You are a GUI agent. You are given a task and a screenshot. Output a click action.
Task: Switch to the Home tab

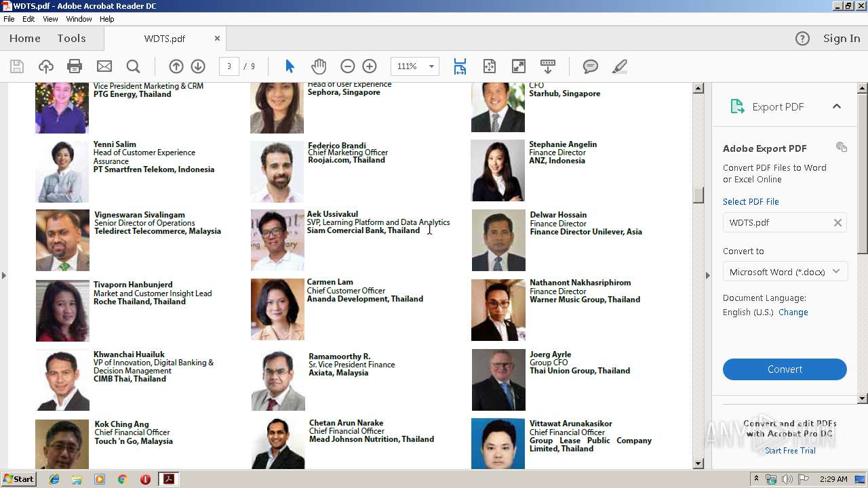[25, 39]
